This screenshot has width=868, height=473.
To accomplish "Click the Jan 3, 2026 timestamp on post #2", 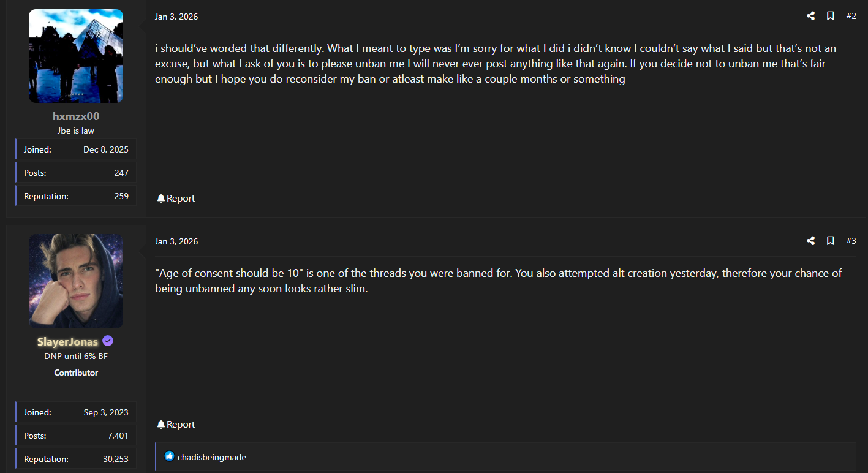I will [176, 17].
